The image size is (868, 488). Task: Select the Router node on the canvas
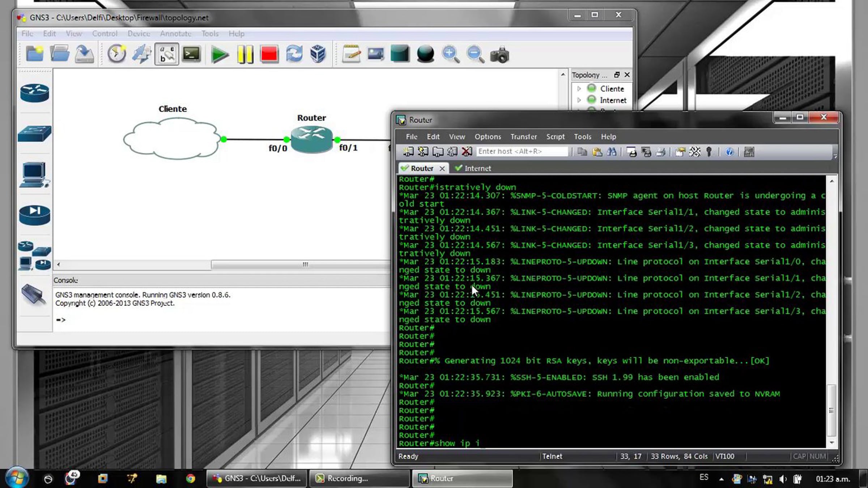click(x=312, y=139)
